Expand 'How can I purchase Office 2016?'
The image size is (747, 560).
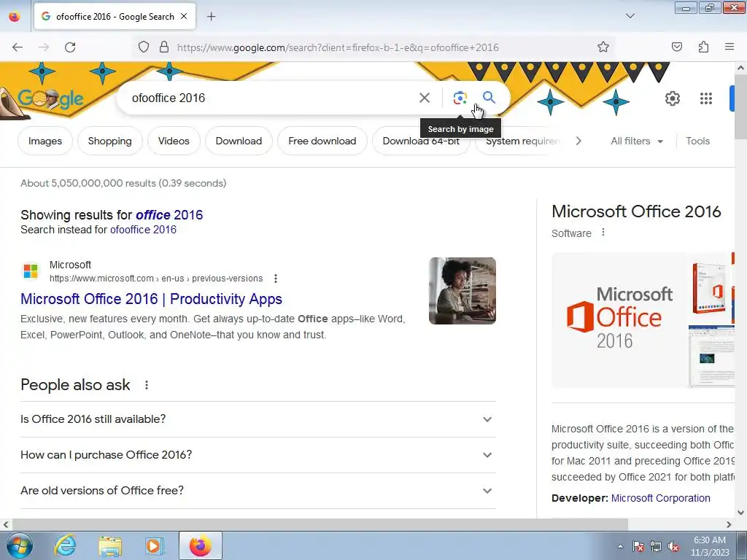(x=258, y=455)
